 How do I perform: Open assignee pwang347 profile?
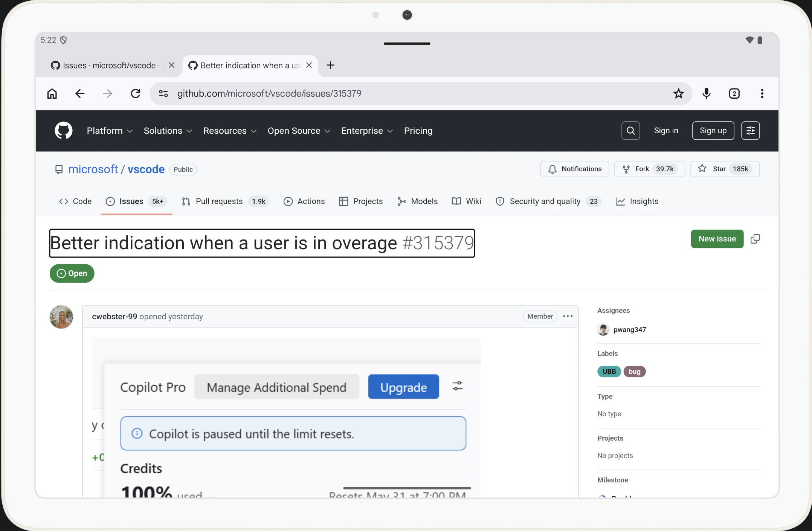(630, 330)
